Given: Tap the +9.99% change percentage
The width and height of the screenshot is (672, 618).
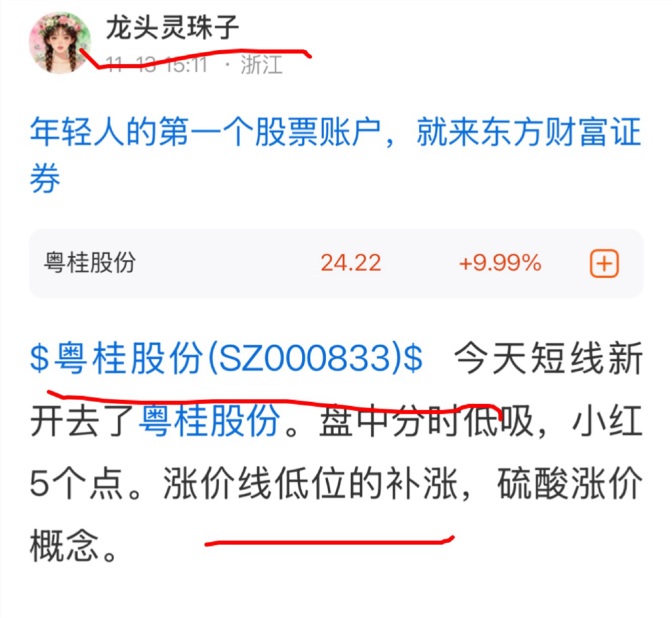Looking at the screenshot, I should (x=500, y=262).
